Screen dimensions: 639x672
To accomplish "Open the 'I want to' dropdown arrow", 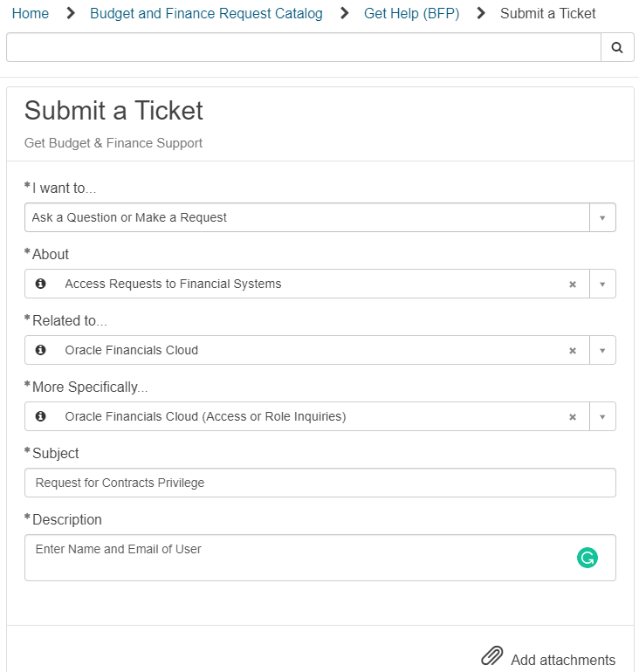I will click(602, 217).
